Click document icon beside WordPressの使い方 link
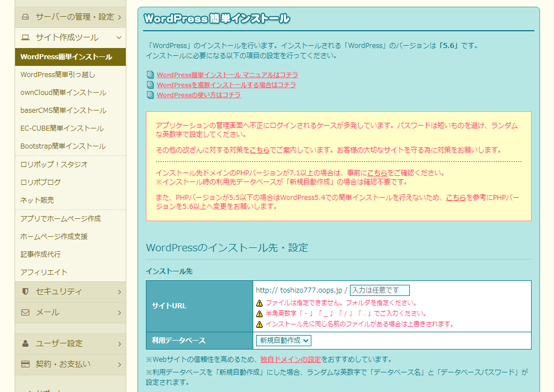 click(x=150, y=95)
